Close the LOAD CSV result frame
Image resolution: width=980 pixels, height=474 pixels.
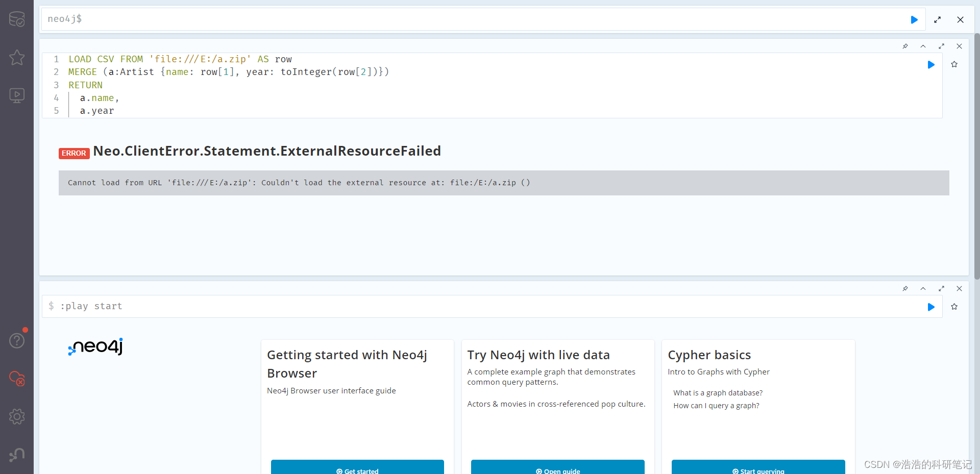click(x=959, y=46)
